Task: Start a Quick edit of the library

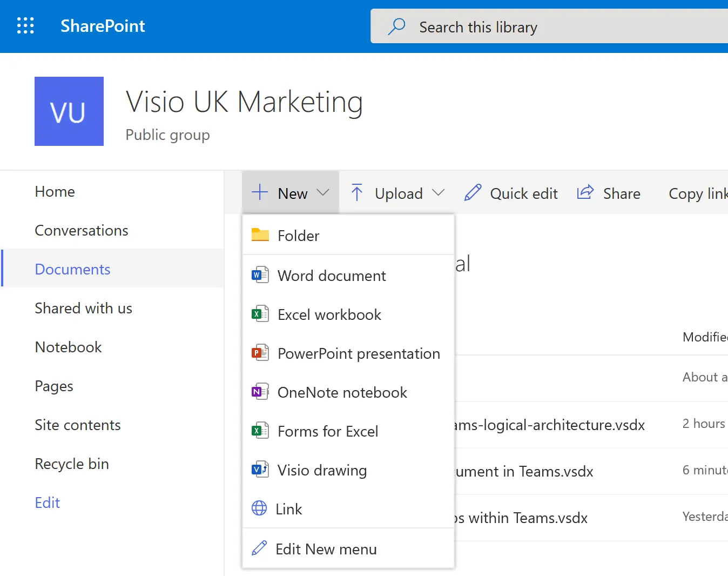Action: (x=511, y=193)
